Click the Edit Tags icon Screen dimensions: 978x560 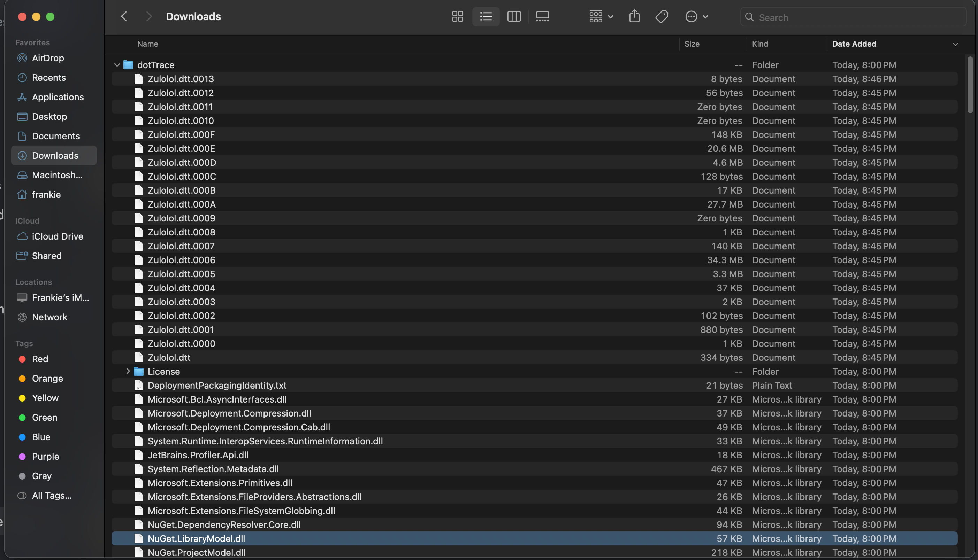coord(662,16)
